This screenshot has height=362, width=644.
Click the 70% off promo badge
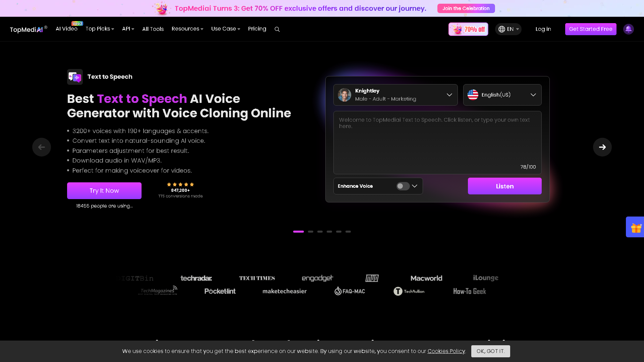(x=468, y=29)
